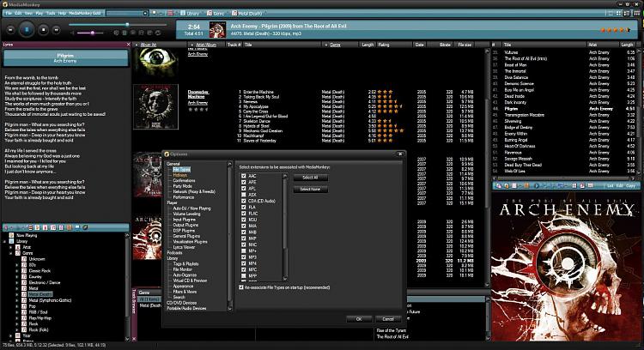Mute audio with the speaker icon
This screenshot has width=644, height=350.
coord(73,33)
